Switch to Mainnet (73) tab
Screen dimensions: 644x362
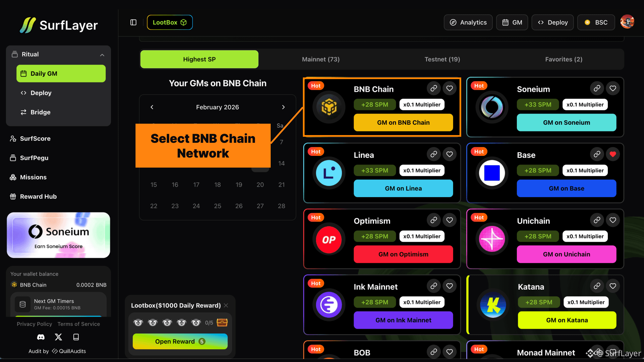pyautogui.click(x=321, y=59)
